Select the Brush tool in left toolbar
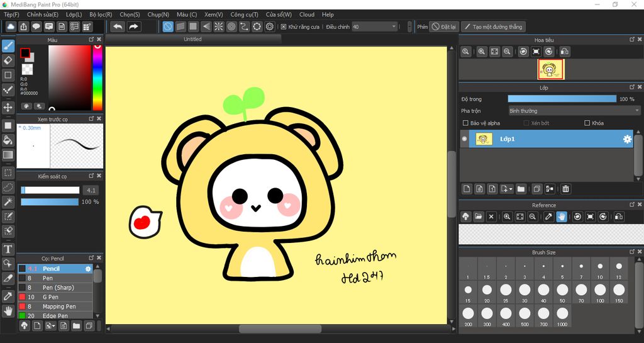The image size is (644, 343). click(x=8, y=45)
